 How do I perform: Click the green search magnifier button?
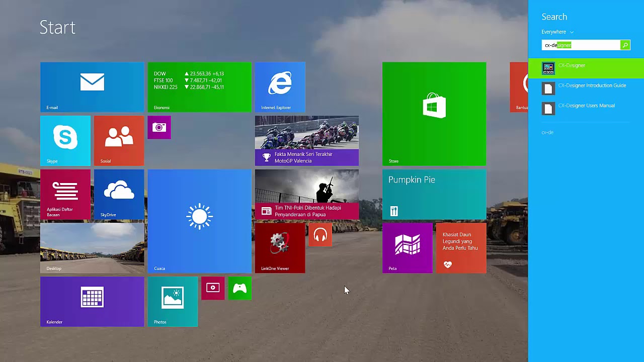point(625,45)
